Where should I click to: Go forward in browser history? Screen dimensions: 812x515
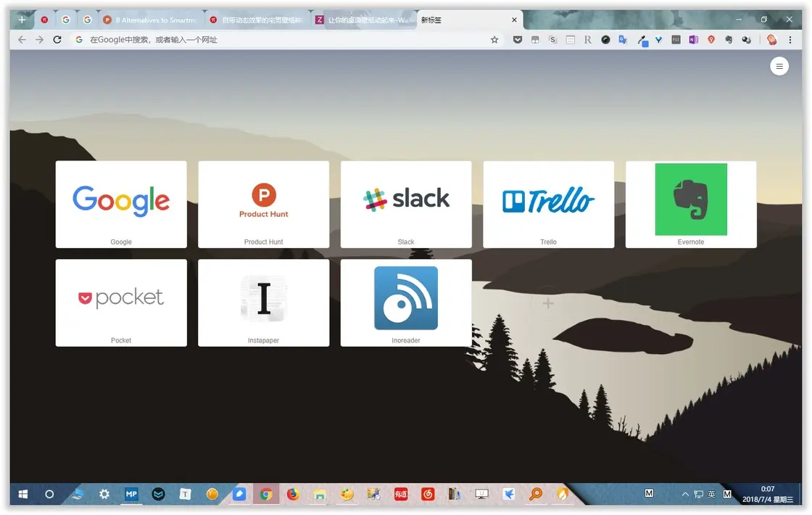click(x=39, y=39)
